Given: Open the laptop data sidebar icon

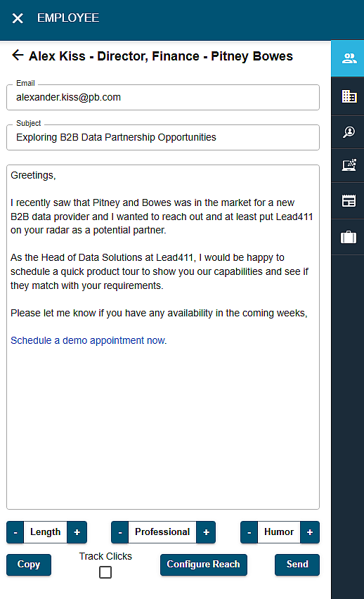Looking at the screenshot, I should click(x=349, y=165).
